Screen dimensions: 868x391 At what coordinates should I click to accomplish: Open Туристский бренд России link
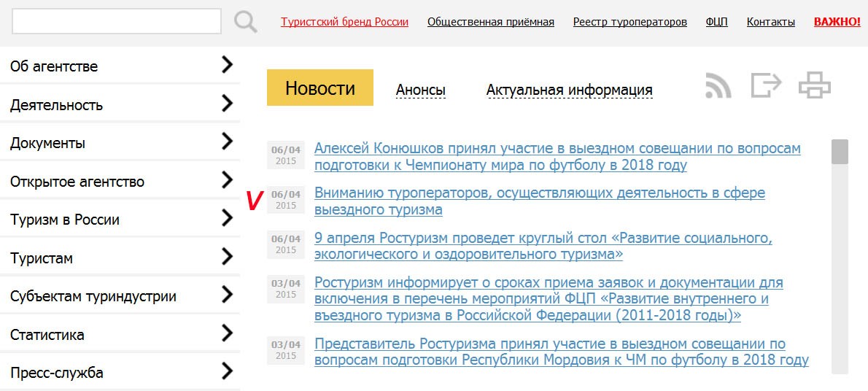click(x=345, y=22)
